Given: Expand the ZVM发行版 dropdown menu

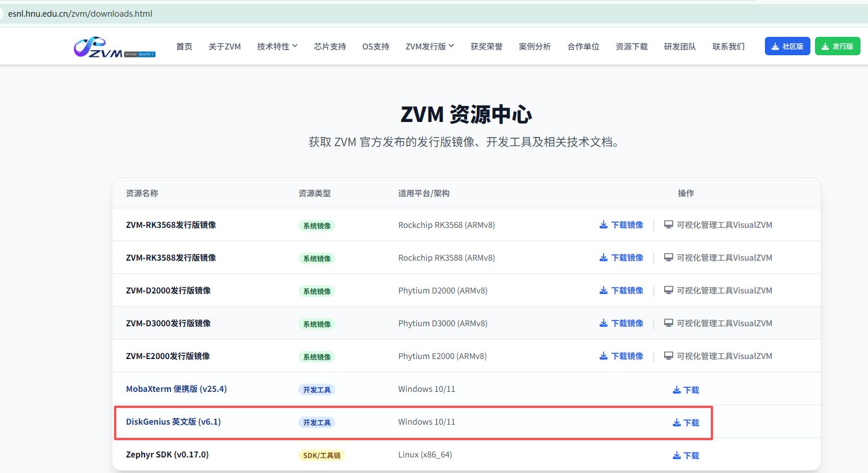Looking at the screenshot, I should pyautogui.click(x=430, y=47).
